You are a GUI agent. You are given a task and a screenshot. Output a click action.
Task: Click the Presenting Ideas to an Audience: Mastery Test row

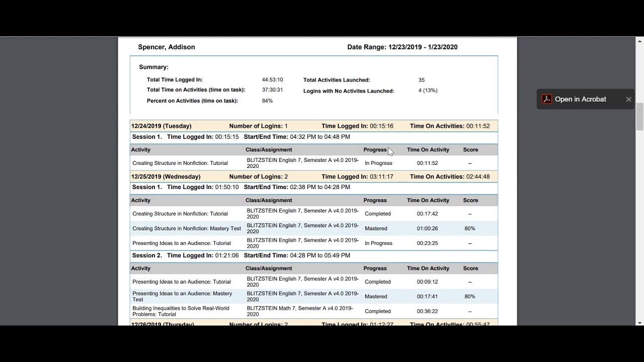(x=313, y=296)
